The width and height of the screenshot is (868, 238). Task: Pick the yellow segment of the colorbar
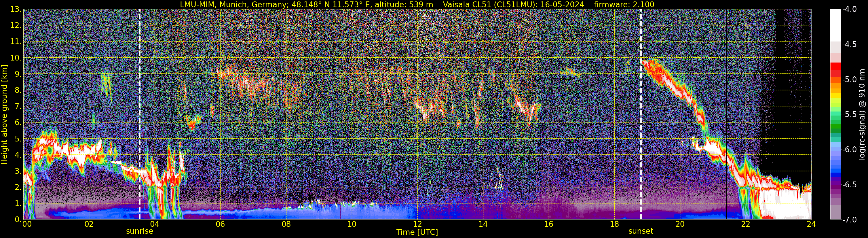coord(836,96)
